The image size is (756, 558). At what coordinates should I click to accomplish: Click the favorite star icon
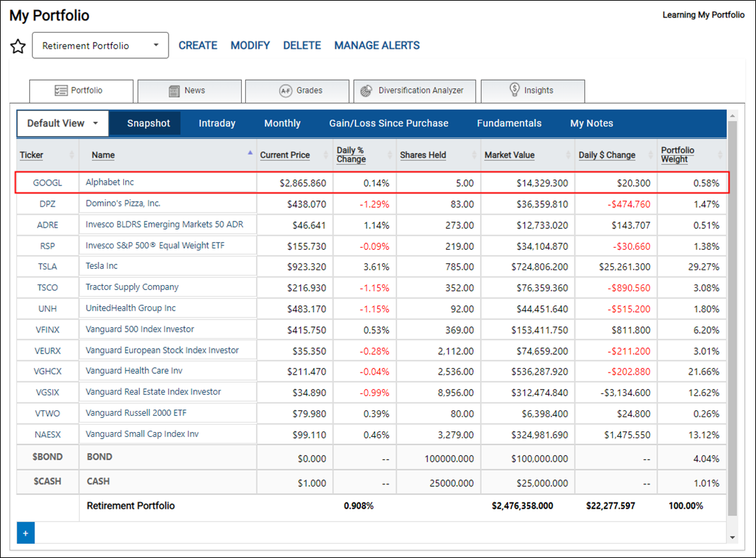pos(18,46)
